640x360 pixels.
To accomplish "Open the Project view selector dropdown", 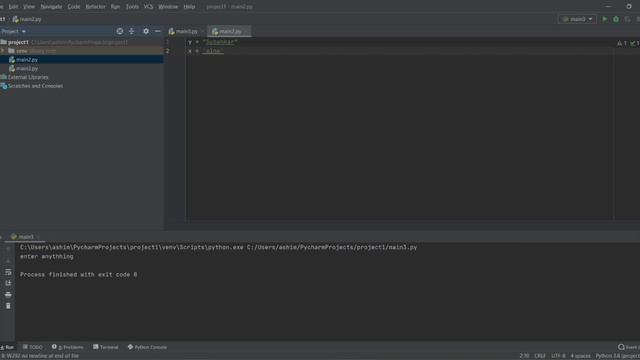I will click(13, 31).
